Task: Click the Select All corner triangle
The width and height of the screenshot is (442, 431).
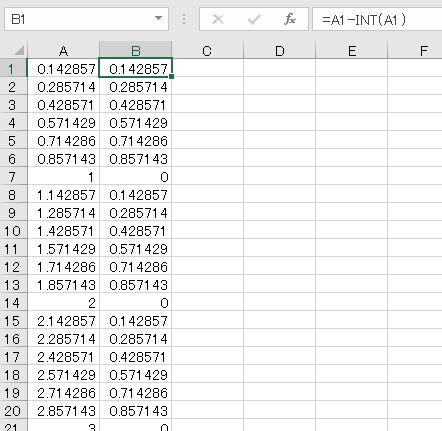Action: coord(19,50)
